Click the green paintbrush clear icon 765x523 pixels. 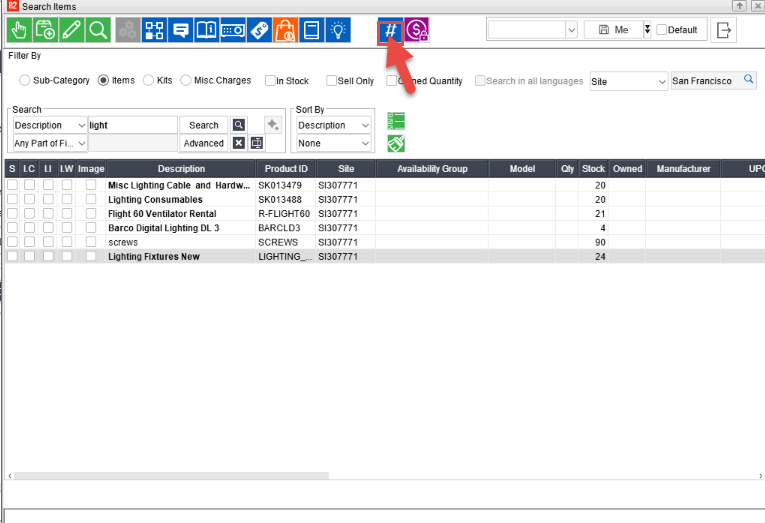[x=396, y=144]
